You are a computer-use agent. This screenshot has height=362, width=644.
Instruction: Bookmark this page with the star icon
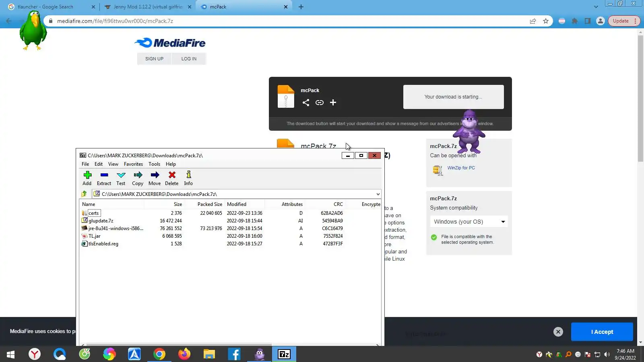pos(546,21)
